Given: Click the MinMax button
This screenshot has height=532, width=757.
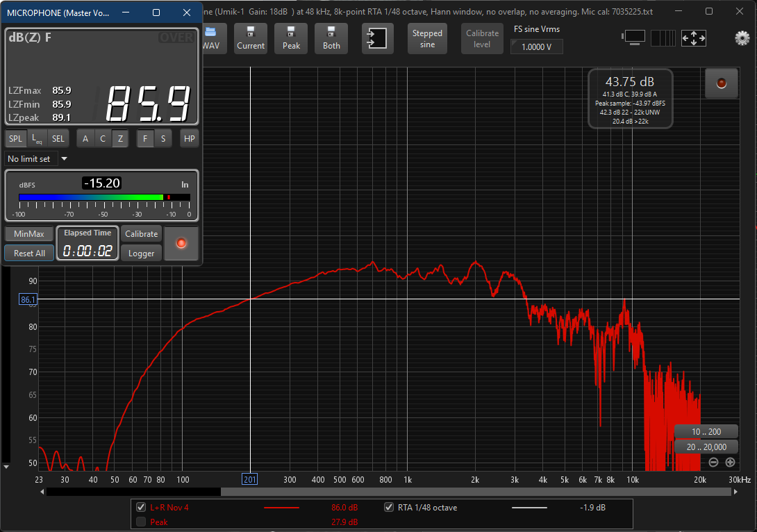Looking at the screenshot, I should (x=29, y=233).
